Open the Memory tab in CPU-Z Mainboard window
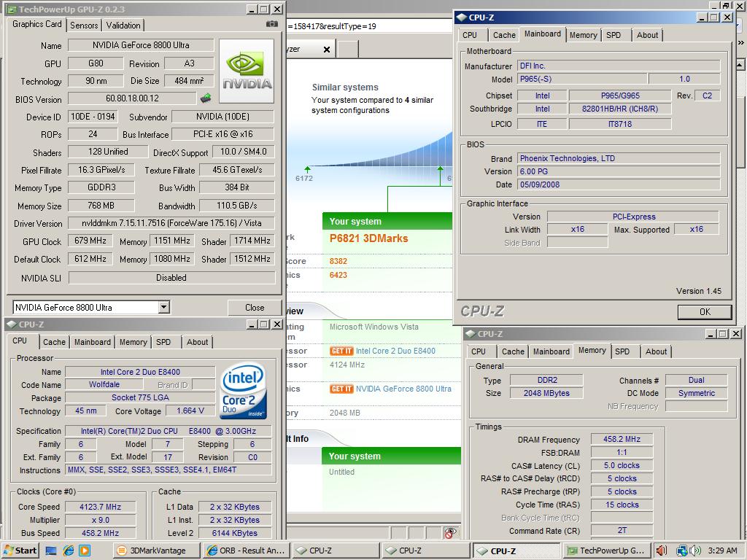This screenshot has width=747, height=560. [x=583, y=35]
